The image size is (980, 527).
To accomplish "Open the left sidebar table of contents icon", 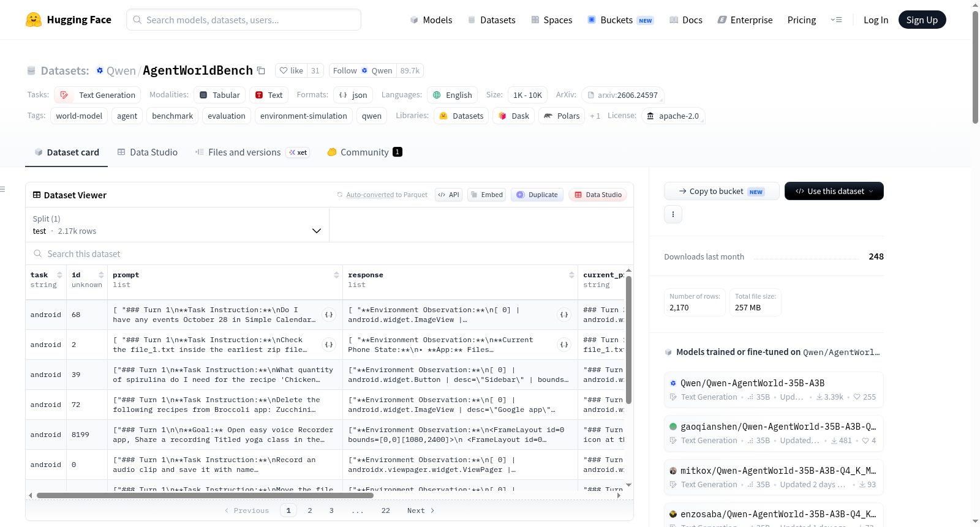I will point(2,189).
